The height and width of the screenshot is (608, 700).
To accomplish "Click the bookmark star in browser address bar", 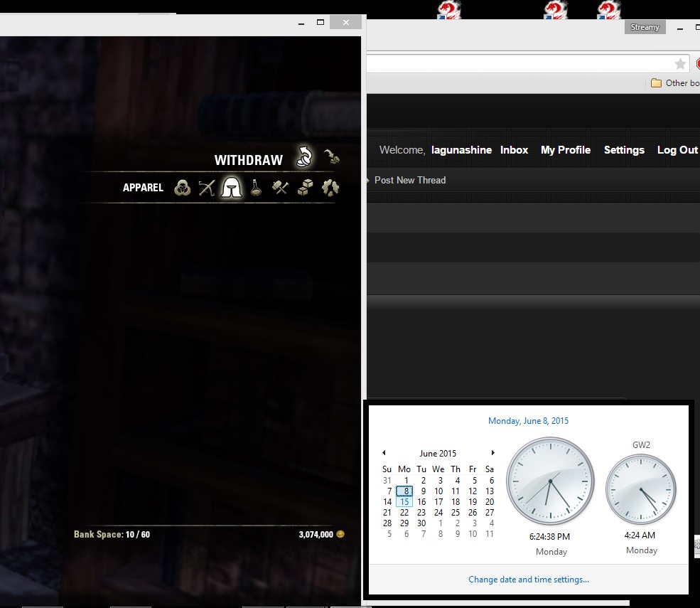I will pyautogui.click(x=680, y=64).
